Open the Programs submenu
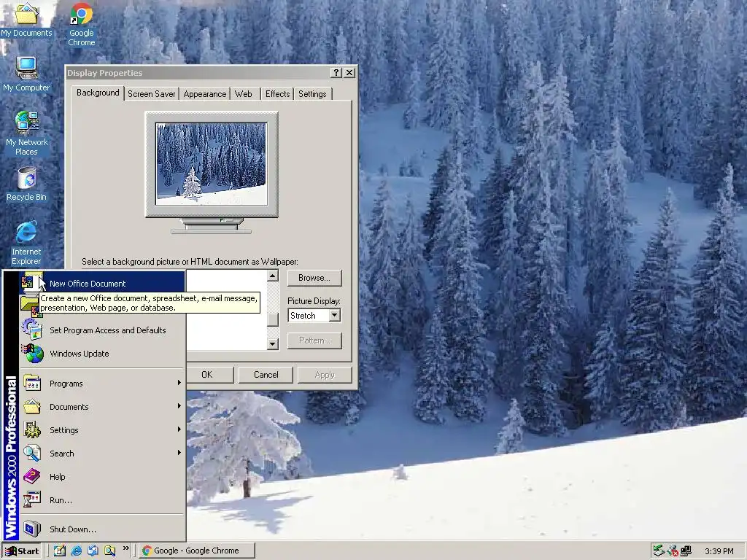This screenshot has height=560, width=747. coord(102,384)
